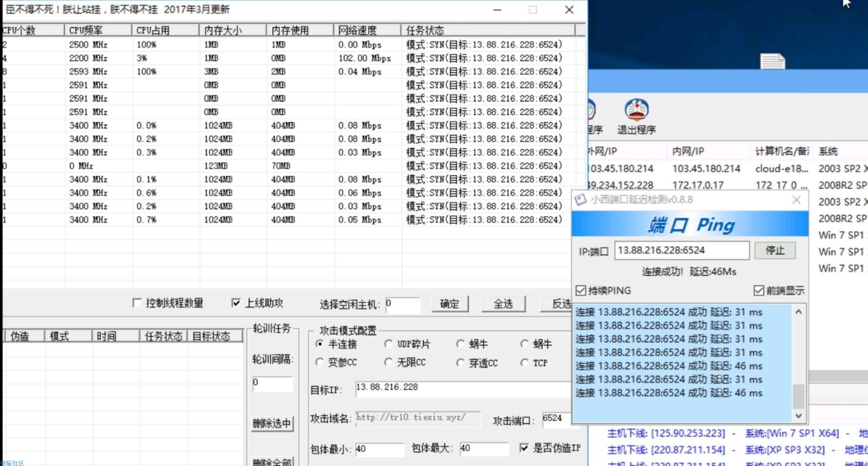The image size is (868, 466).
Task: Click the 攻击域名 input field
Action: [418, 418]
